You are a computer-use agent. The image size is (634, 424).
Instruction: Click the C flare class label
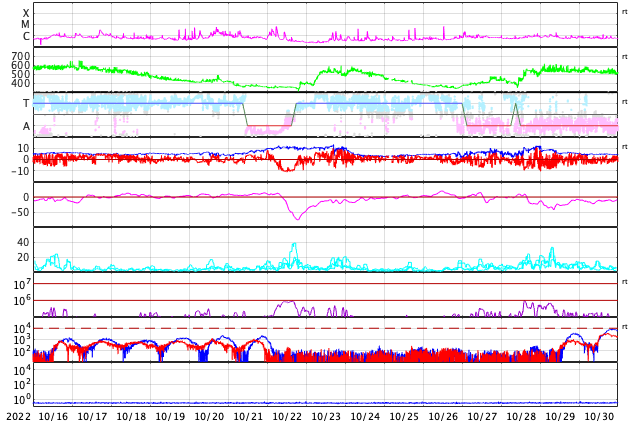(26, 36)
